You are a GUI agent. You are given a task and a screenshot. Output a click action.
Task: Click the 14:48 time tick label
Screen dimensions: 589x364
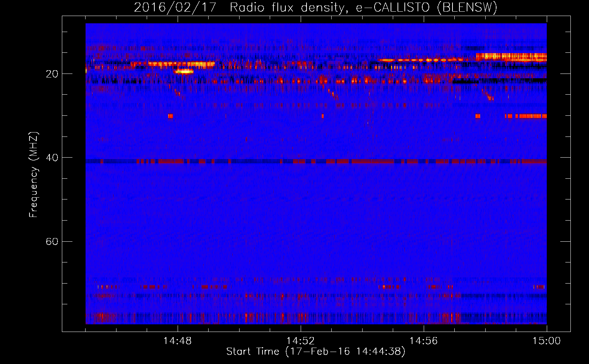178,341
